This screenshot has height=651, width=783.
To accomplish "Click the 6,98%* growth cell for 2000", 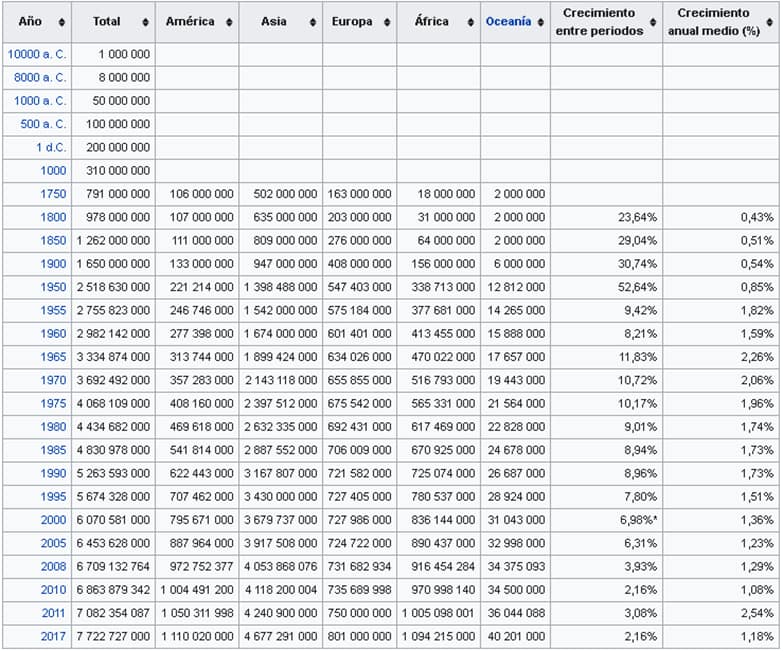I will click(x=634, y=520).
